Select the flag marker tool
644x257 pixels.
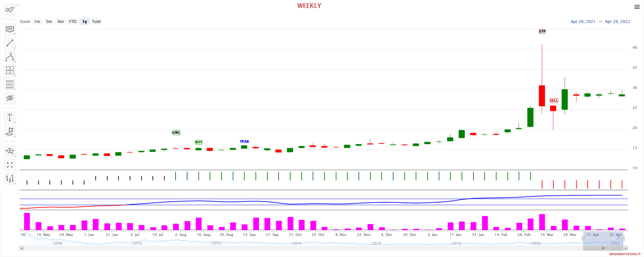(x=10, y=132)
